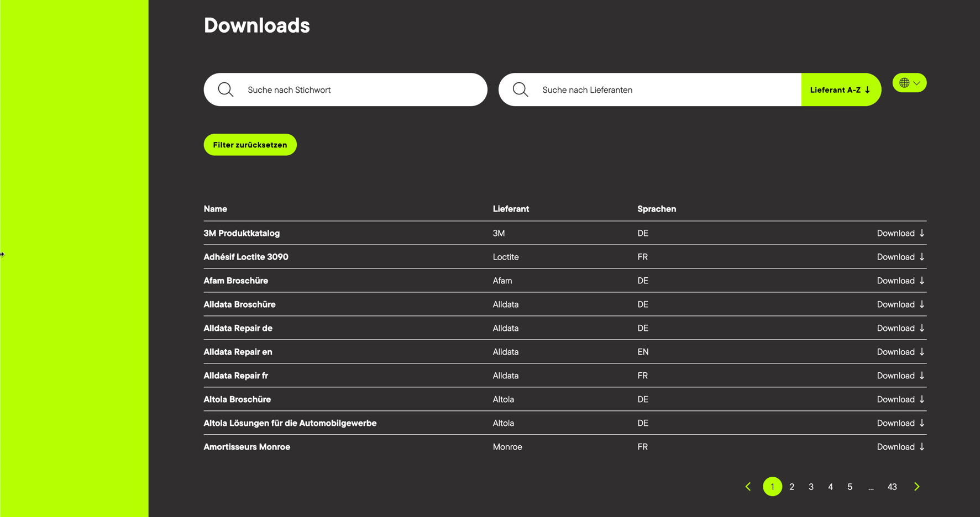The height and width of the screenshot is (517, 980).
Task: Select page 1 in pagination
Action: tap(772, 487)
